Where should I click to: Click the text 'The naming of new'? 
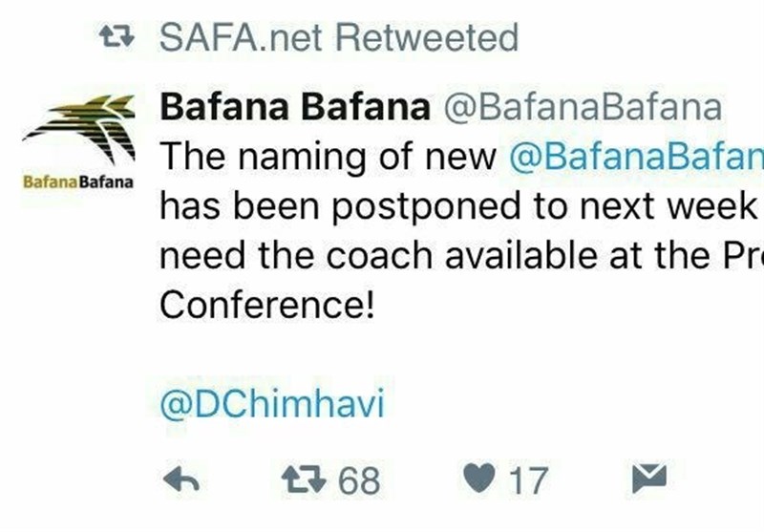coord(329,156)
